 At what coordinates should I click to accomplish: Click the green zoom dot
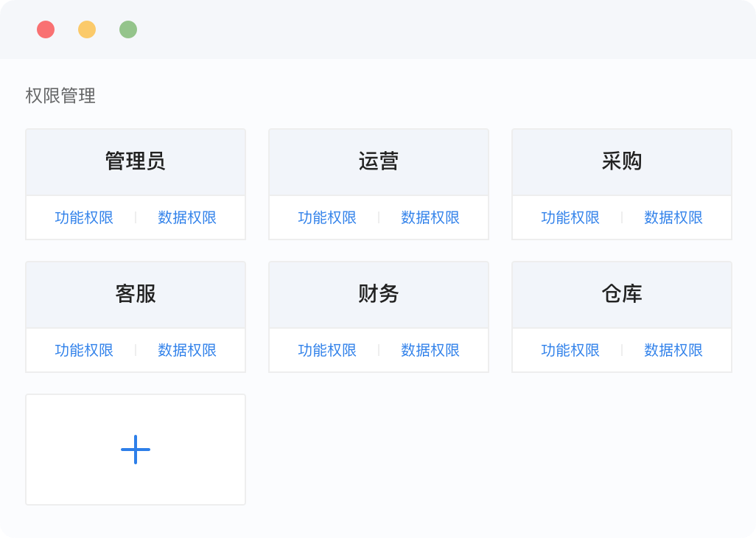(128, 30)
